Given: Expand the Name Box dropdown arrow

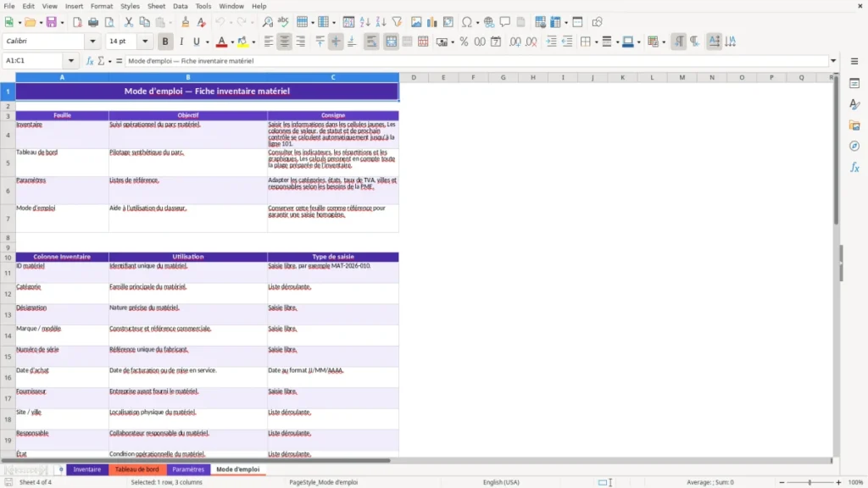Looking at the screenshot, I should (x=71, y=61).
